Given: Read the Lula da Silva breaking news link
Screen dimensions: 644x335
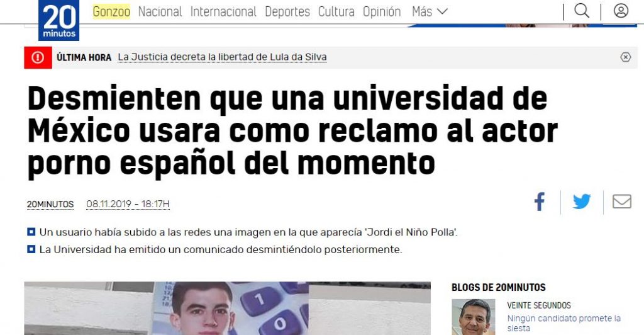Looking at the screenshot, I should click(222, 57).
